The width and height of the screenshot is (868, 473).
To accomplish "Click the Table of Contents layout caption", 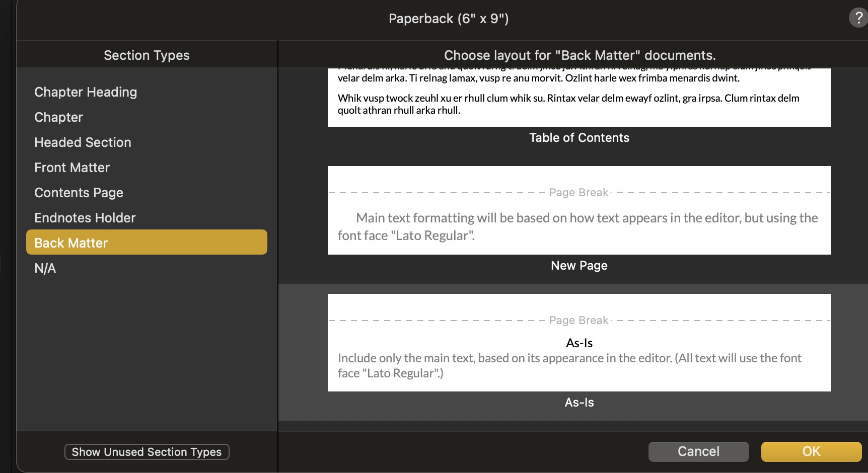I will 579,138.
